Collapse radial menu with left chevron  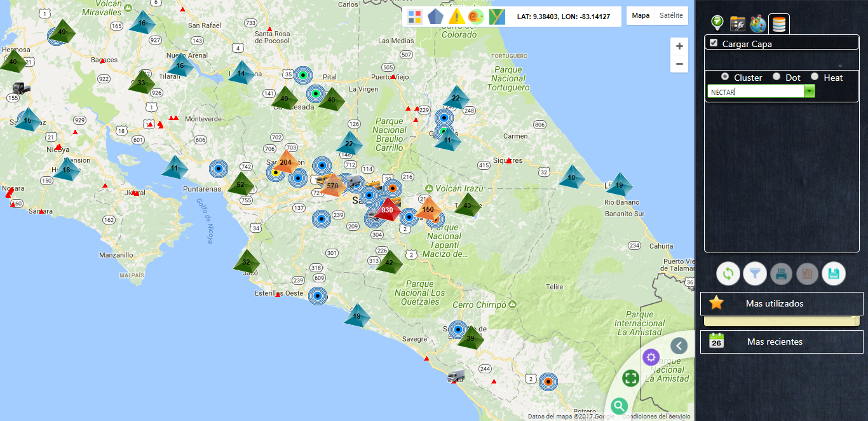coord(679,346)
